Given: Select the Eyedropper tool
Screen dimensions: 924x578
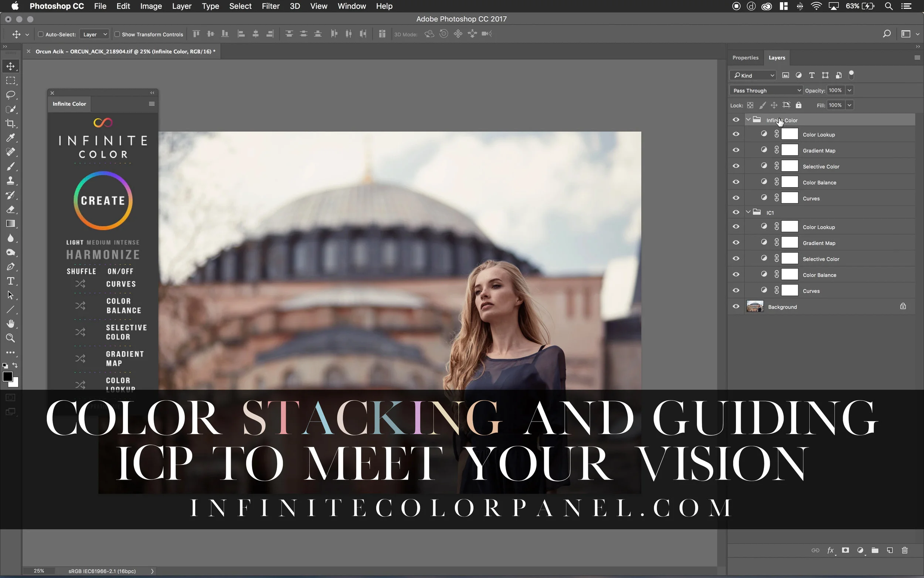Looking at the screenshot, I should coord(10,138).
